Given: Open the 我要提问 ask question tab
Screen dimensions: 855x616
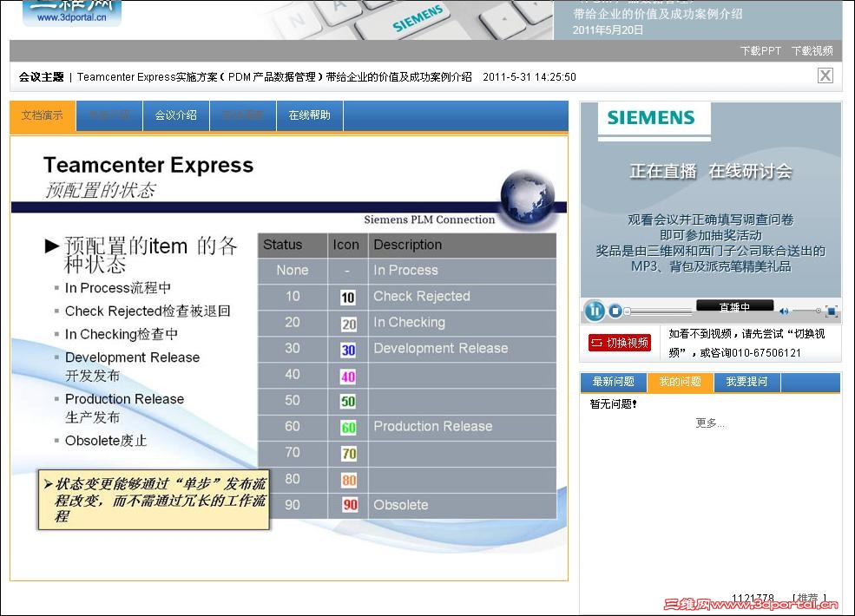Looking at the screenshot, I should click(746, 382).
